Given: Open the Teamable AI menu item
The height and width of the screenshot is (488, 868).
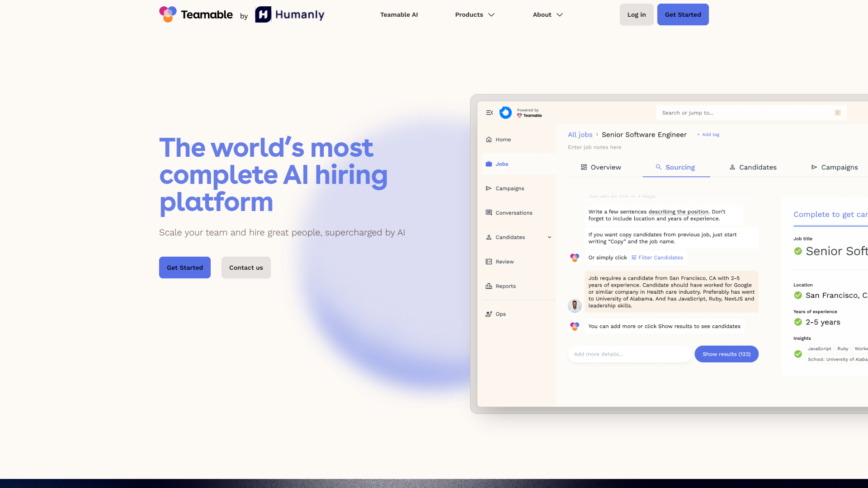Looking at the screenshot, I should click(399, 14).
